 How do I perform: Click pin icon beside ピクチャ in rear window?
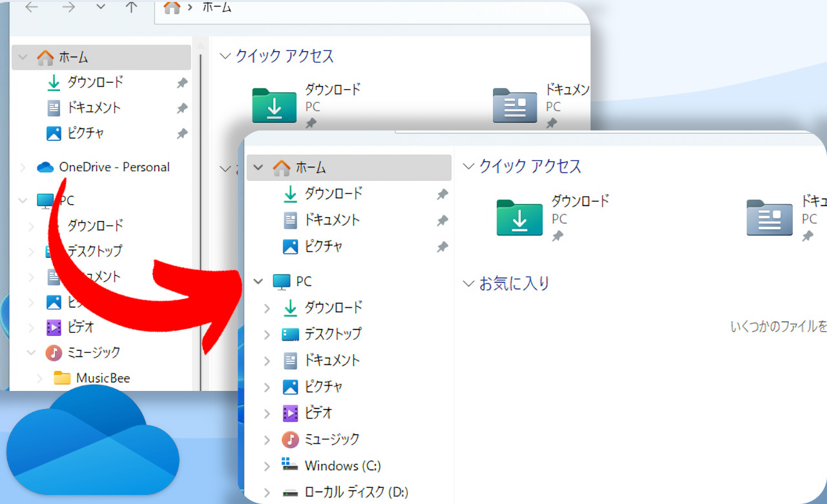[x=182, y=134]
